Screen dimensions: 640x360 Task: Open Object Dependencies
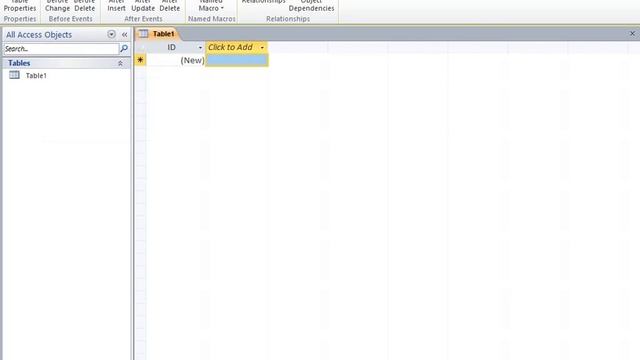tap(311, 6)
